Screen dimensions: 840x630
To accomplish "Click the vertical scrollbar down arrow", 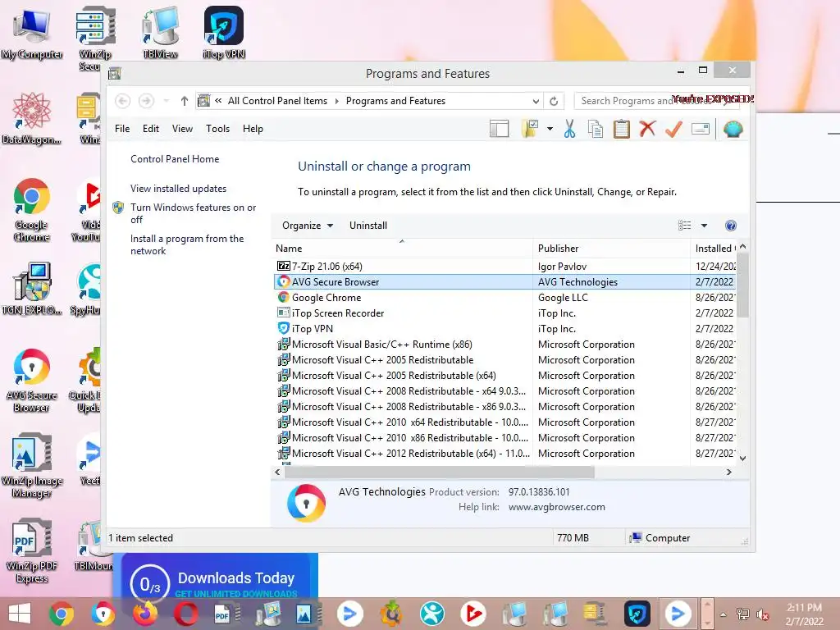I will click(742, 459).
